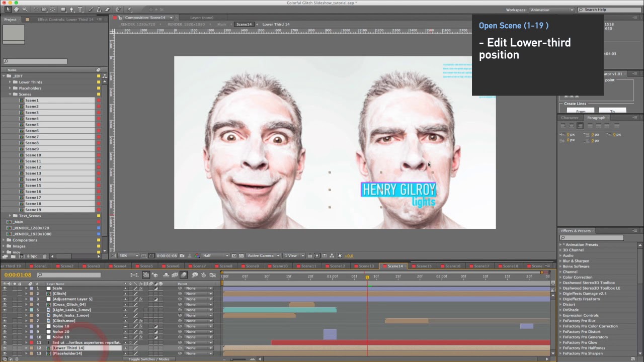Open the 1 View layout dropdown
Image resolution: width=644 pixels, height=362 pixels.
pyautogui.click(x=294, y=256)
